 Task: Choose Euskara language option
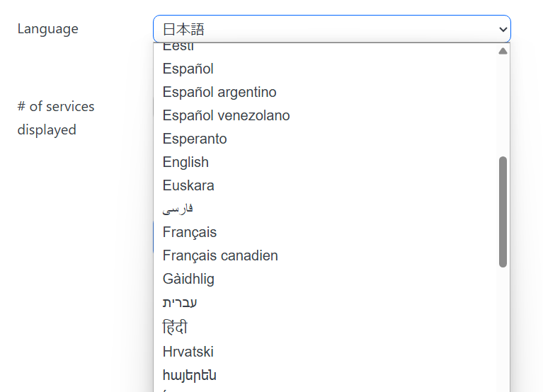[188, 185]
